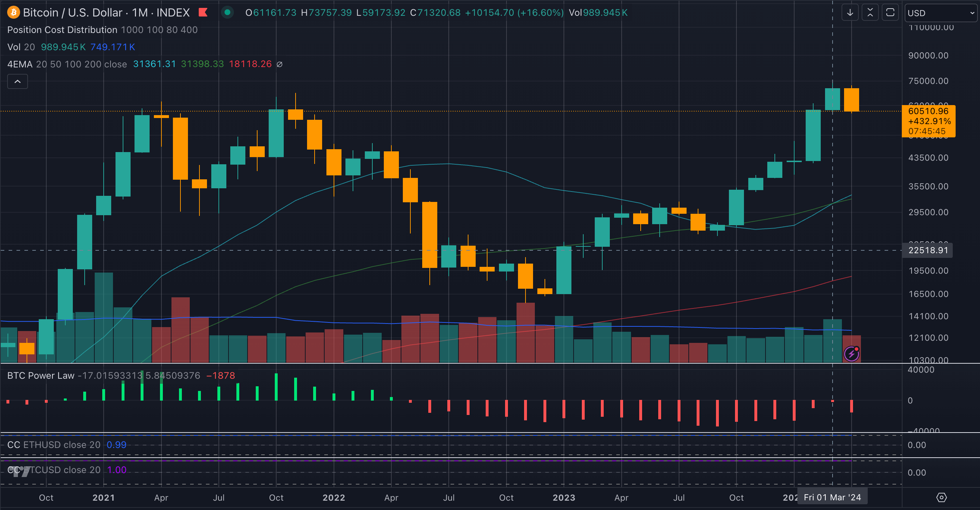Click the 90000.00 price axis label
This screenshot has width=980, height=510.
coord(928,56)
